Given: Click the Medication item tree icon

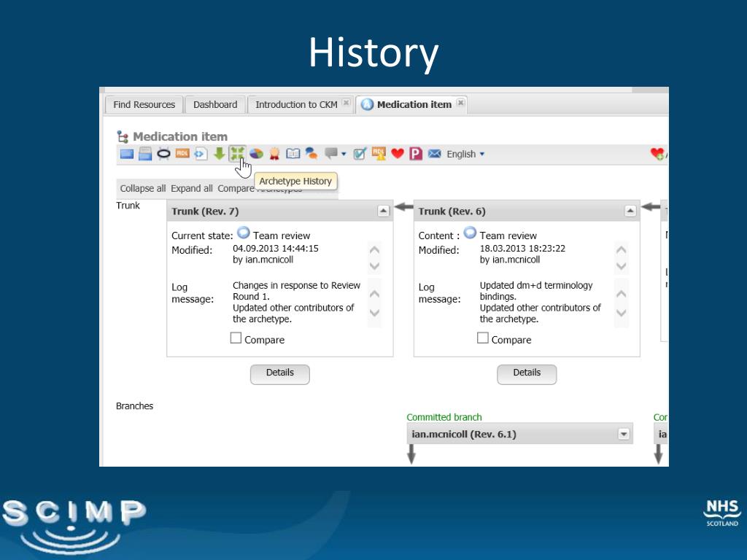Looking at the screenshot, I should click(123, 136).
